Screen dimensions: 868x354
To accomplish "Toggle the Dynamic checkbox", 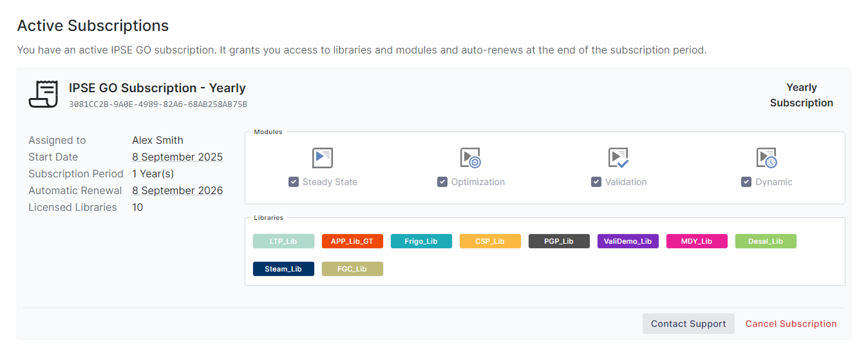I will click(746, 182).
